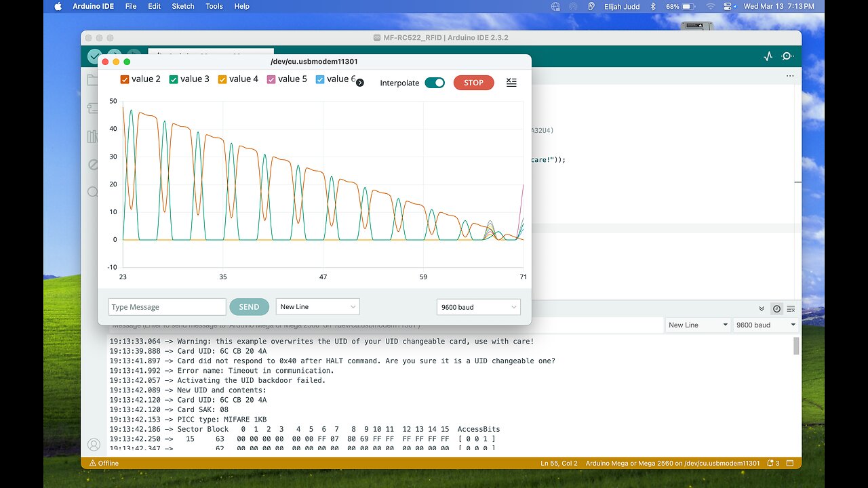Show more plotter values with arrow
The image size is (868, 488).
click(x=360, y=83)
